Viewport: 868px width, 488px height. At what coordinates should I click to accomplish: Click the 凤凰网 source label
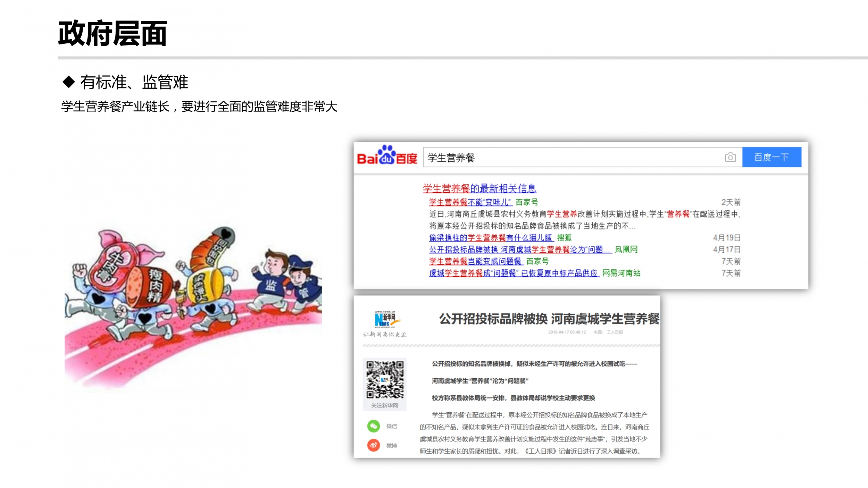pos(626,249)
